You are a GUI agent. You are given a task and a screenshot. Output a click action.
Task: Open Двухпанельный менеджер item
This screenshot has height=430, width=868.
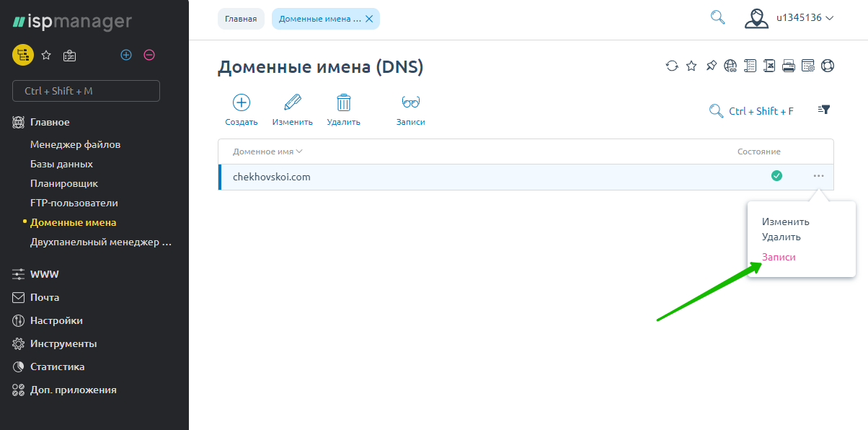coord(101,242)
